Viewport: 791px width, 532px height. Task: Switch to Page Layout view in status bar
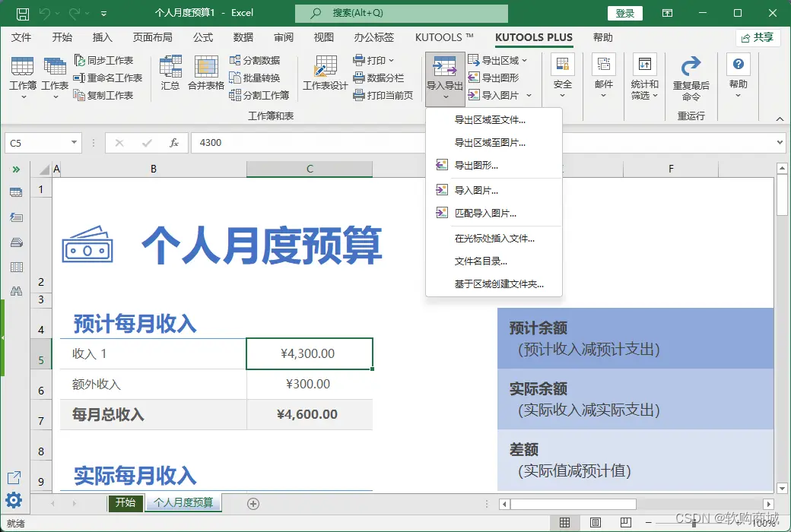(x=596, y=522)
